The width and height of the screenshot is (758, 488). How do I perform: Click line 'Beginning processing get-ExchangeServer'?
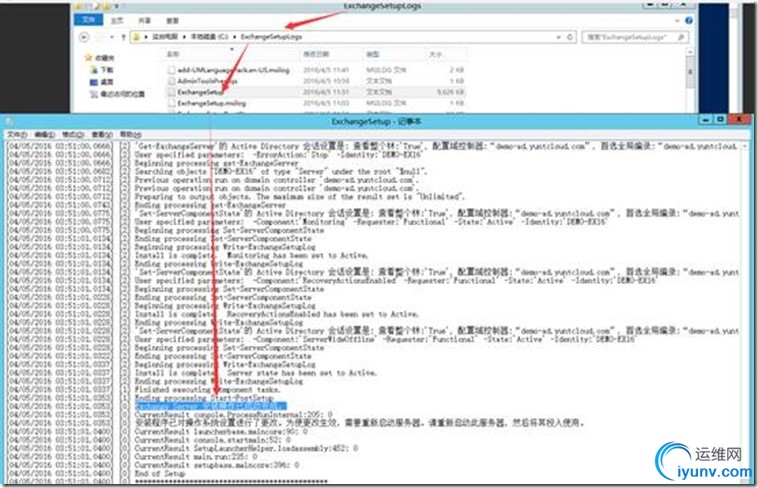point(217,163)
